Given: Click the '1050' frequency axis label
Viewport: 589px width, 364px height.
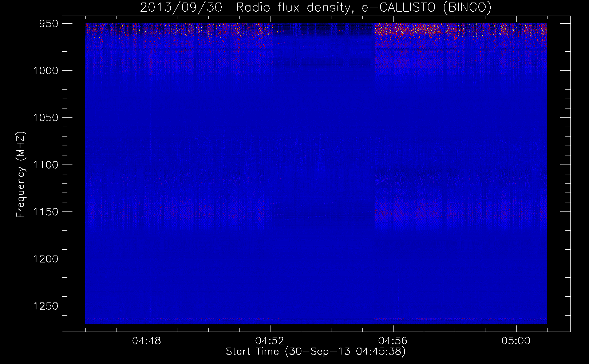Looking at the screenshot, I should click(x=46, y=118).
